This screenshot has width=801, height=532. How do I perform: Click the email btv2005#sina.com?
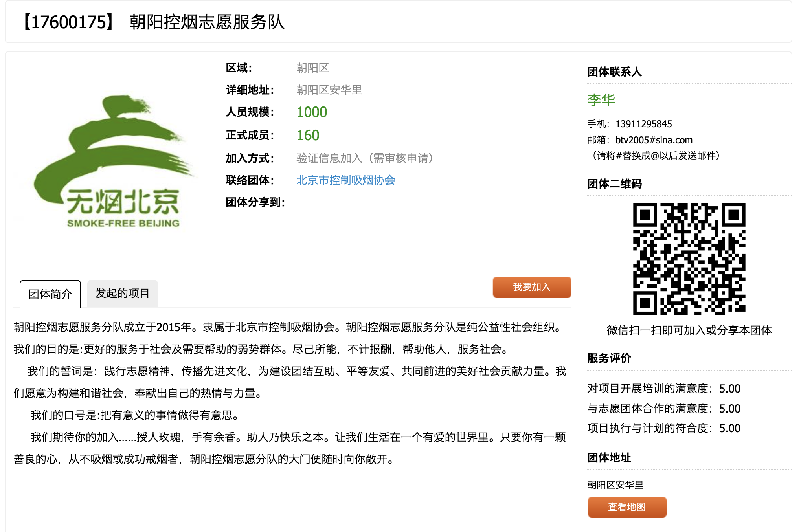[654, 140]
